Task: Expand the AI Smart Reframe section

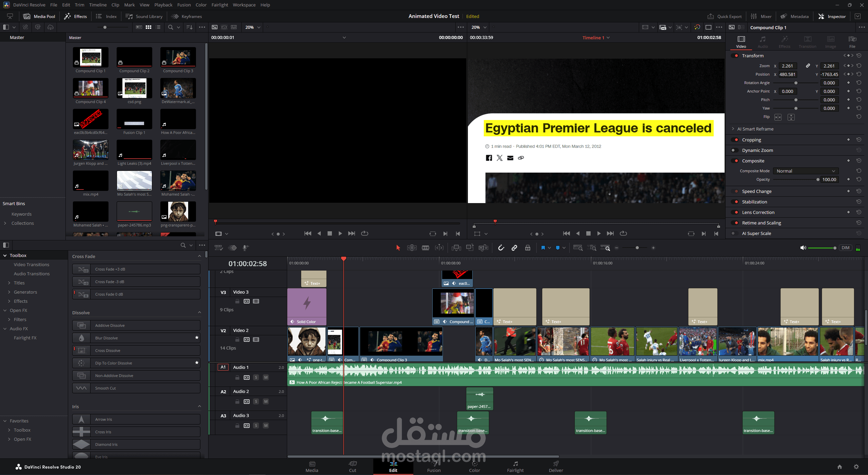Action: (733, 129)
